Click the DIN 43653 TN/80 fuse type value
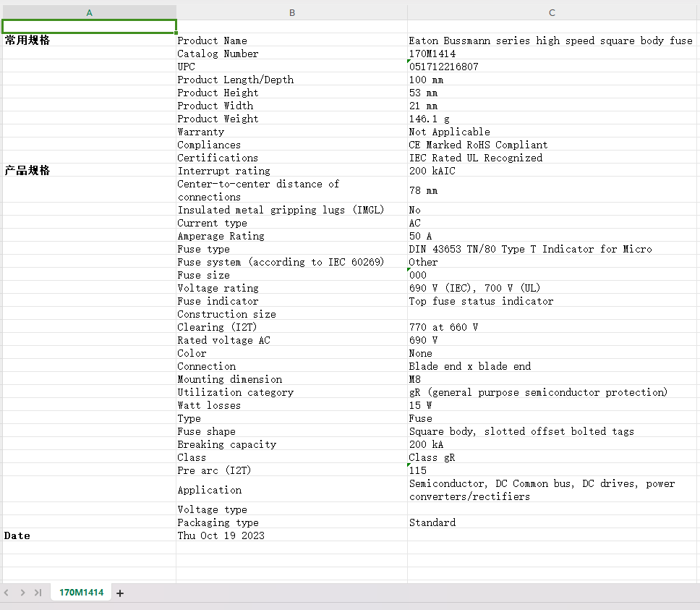 point(552,249)
